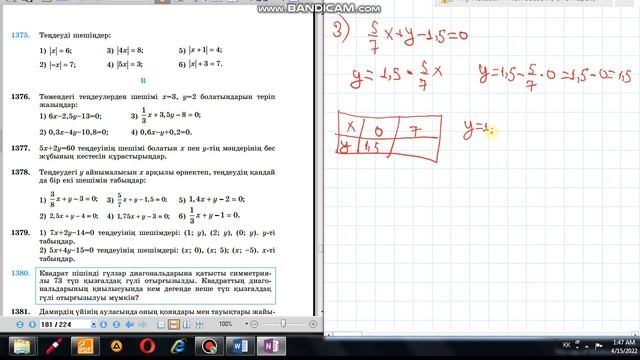640x360 pixels.
Task: Click equation '|x + 1| = 4' in exercise 1375
Action: point(205,50)
